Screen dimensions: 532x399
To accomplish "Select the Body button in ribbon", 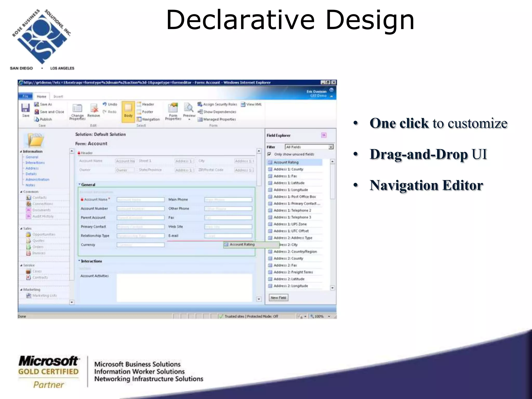I will coord(128,111).
